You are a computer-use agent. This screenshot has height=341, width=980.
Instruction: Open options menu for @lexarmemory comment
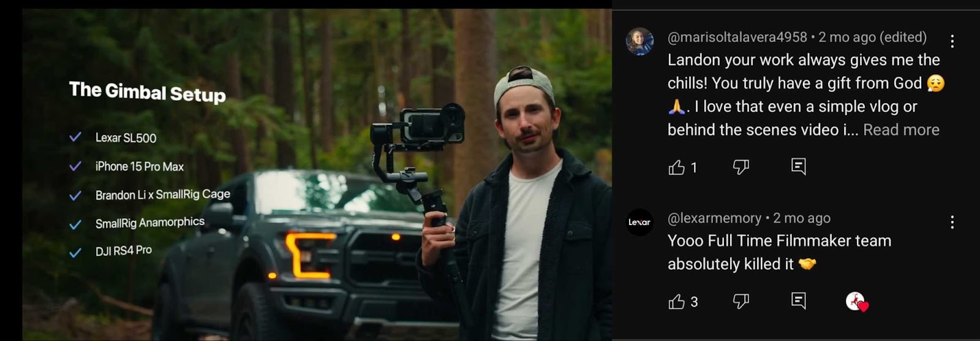[x=952, y=222]
